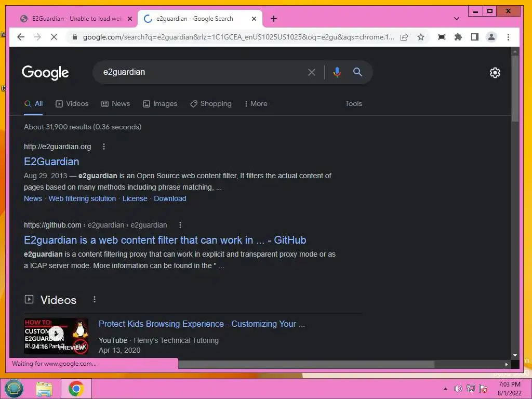Close the E2Guardian Unable to load tab
Image resolution: width=532 pixels, height=399 pixels.
tap(129, 19)
